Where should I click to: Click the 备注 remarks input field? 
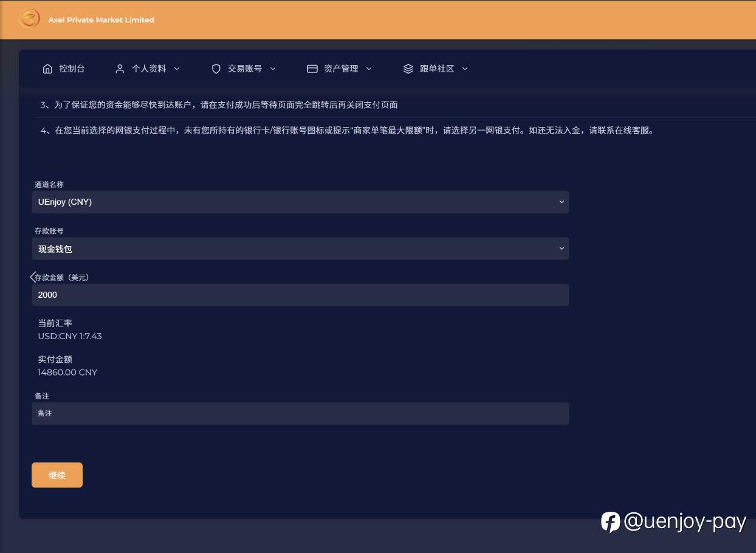[x=300, y=413]
